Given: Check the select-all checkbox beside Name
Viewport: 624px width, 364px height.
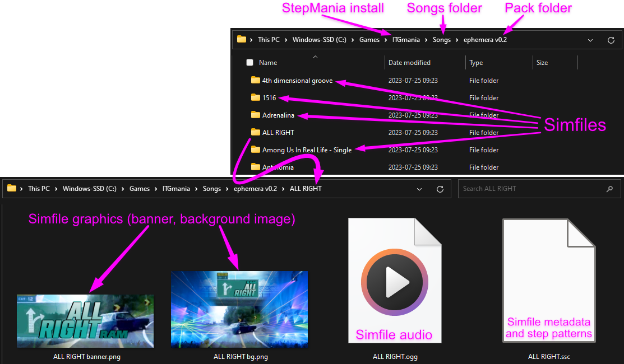Looking at the screenshot, I should (249, 62).
